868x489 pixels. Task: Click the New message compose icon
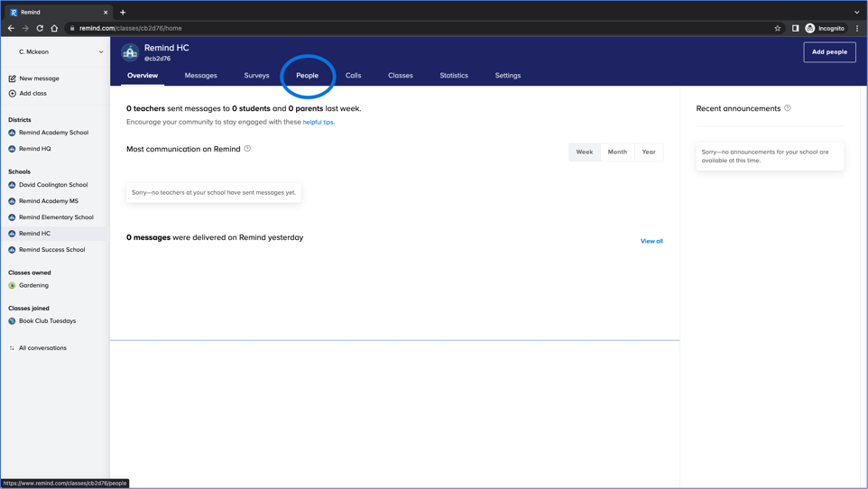[13, 78]
